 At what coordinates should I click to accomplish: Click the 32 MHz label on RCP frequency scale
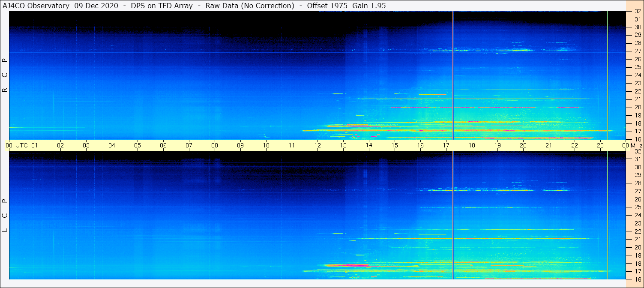coord(637,11)
